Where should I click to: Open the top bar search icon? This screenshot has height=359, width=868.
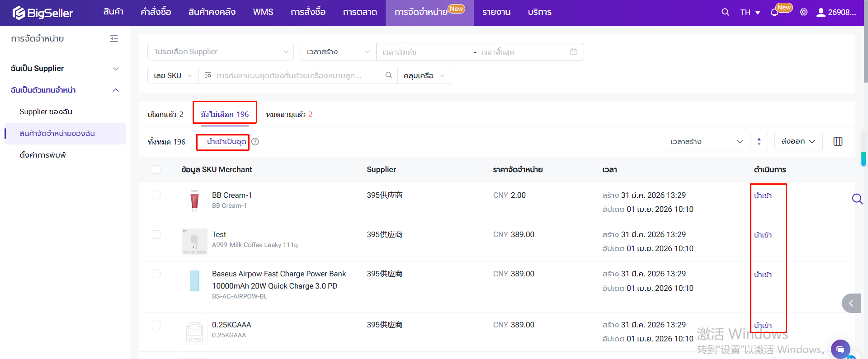click(x=725, y=12)
